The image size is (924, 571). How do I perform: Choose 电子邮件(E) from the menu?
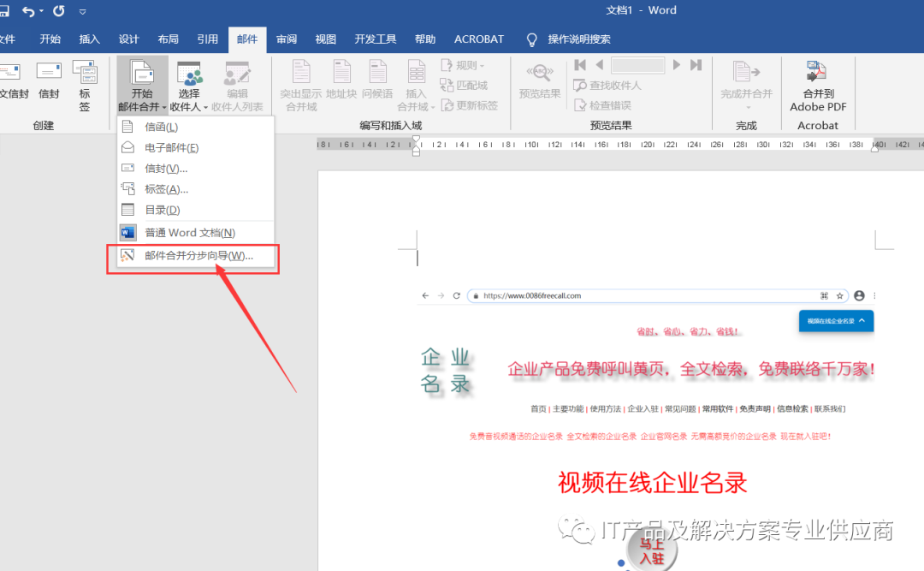click(196, 147)
